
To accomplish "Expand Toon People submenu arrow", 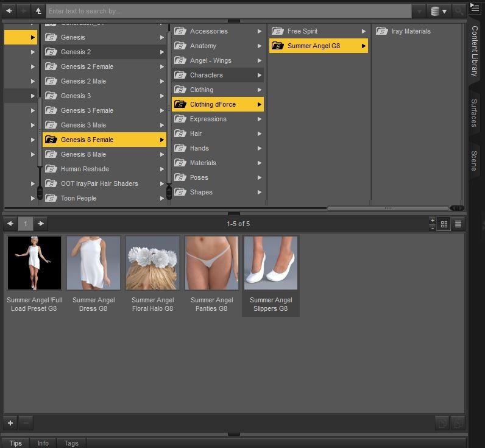I will (x=162, y=198).
